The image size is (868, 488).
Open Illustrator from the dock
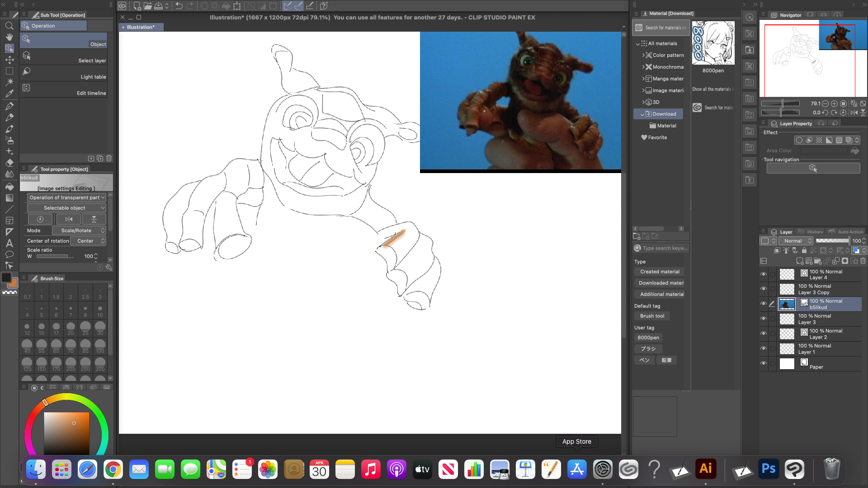coord(706,469)
